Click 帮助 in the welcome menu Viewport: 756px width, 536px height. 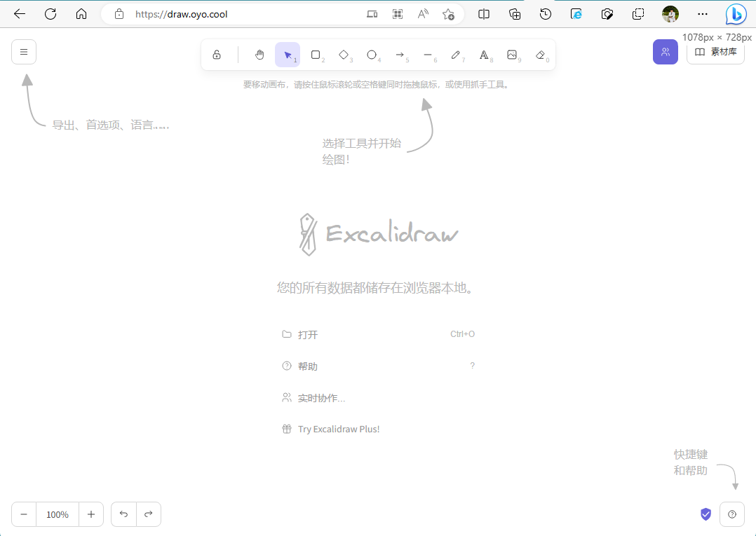click(306, 366)
